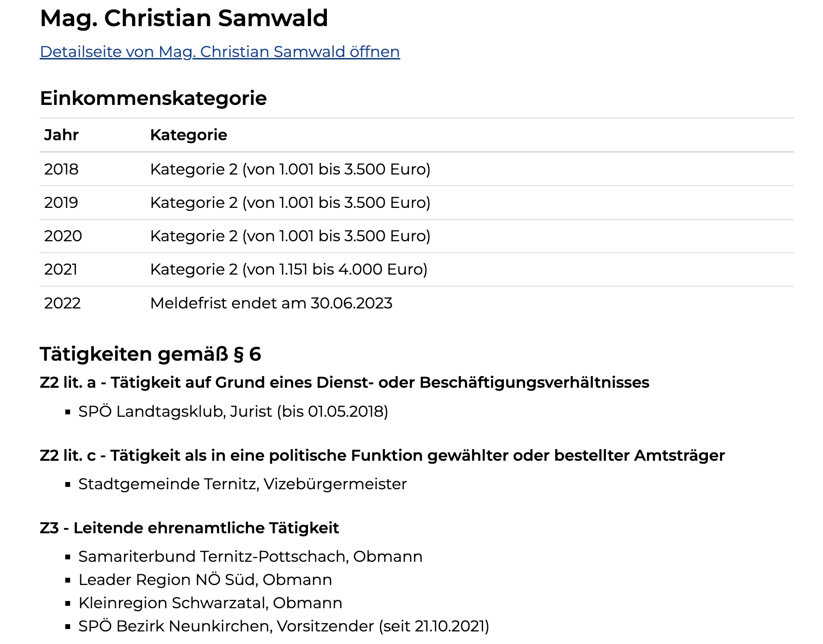
Task: Open the Detailseite von Mag. Christian Samwald link
Action: point(220,52)
